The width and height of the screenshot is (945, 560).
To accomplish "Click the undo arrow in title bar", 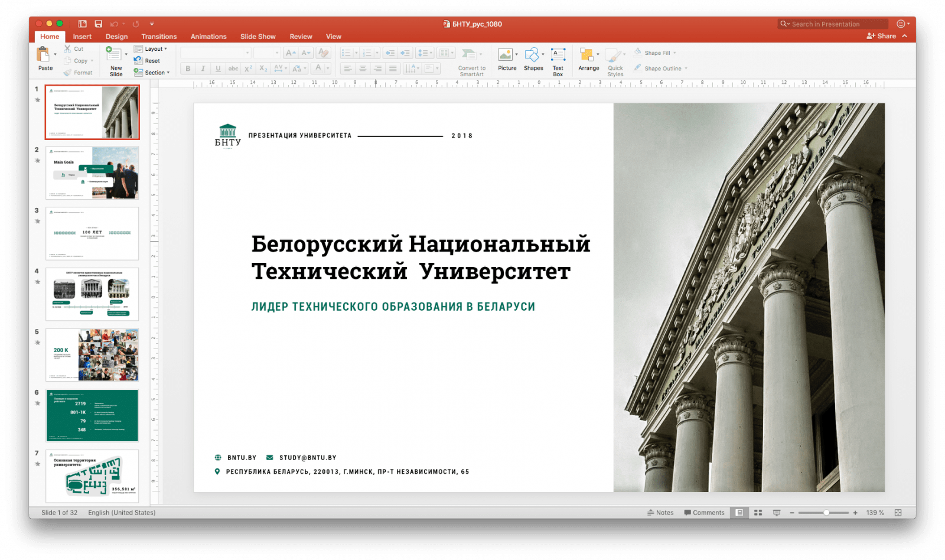I will (114, 24).
